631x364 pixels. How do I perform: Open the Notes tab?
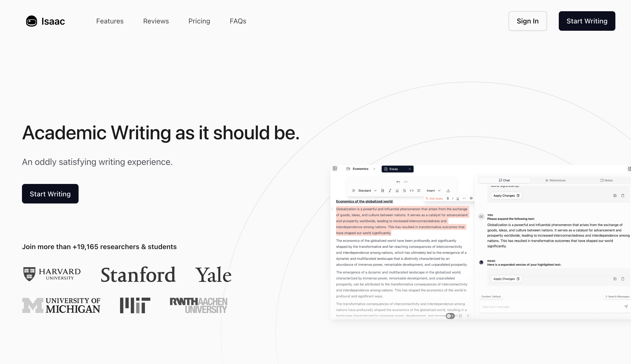[x=607, y=180]
